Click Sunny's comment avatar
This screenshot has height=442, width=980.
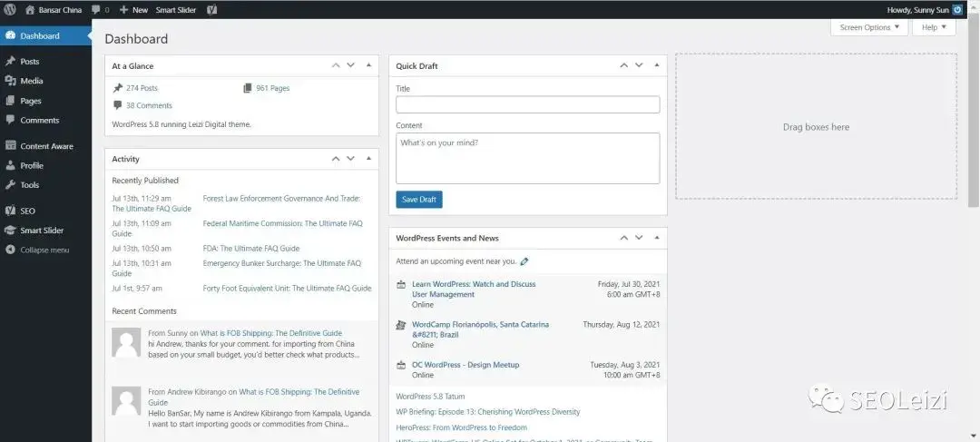tap(126, 342)
